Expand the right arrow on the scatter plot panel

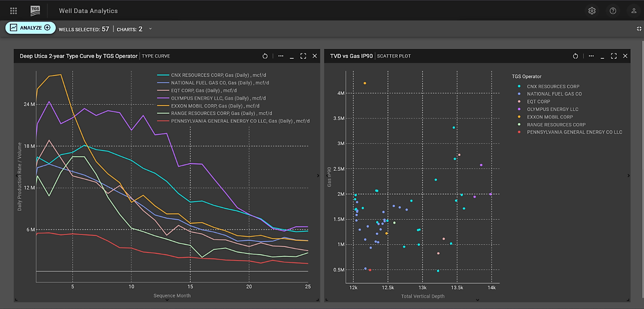pos(628,176)
